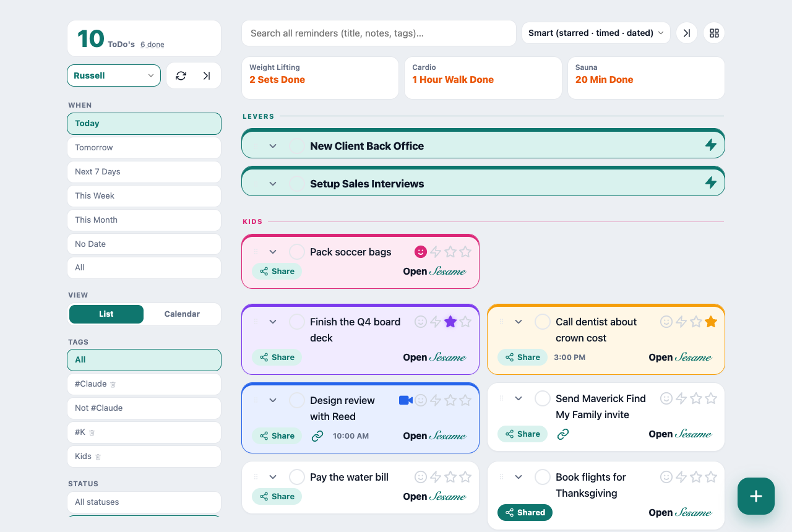Switch to Calendar view

(182, 314)
